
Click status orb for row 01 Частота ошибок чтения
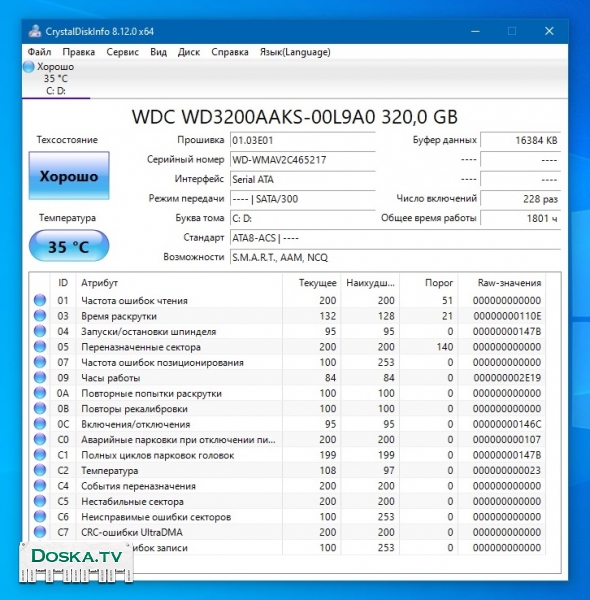(40, 300)
